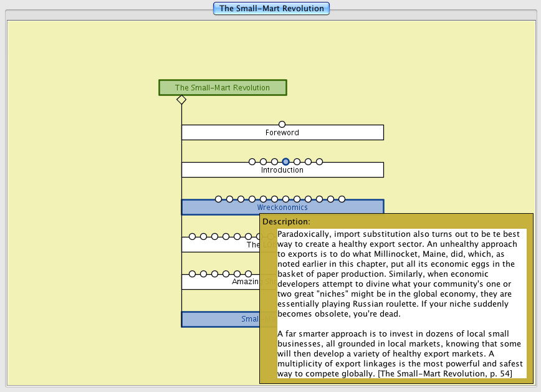Collapse tree using diamond under root node
The width and height of the screenshot is (541, 392).
[x=181, y=100]
